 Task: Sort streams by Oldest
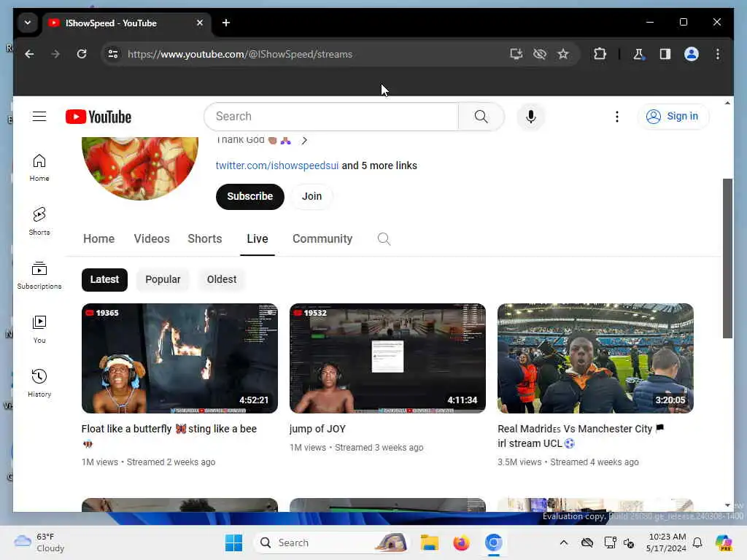(x=222, y=279)
